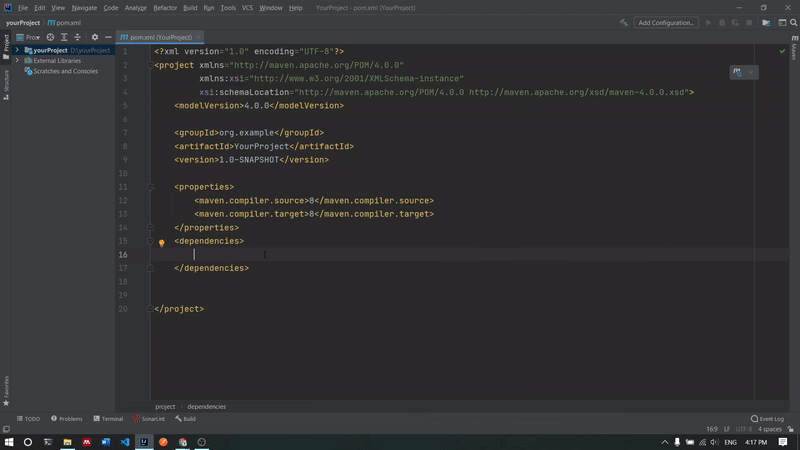Open the Navigate menu
Image resolution: width=800 pixels, height=450 pixels.
(x=84, y=8)
